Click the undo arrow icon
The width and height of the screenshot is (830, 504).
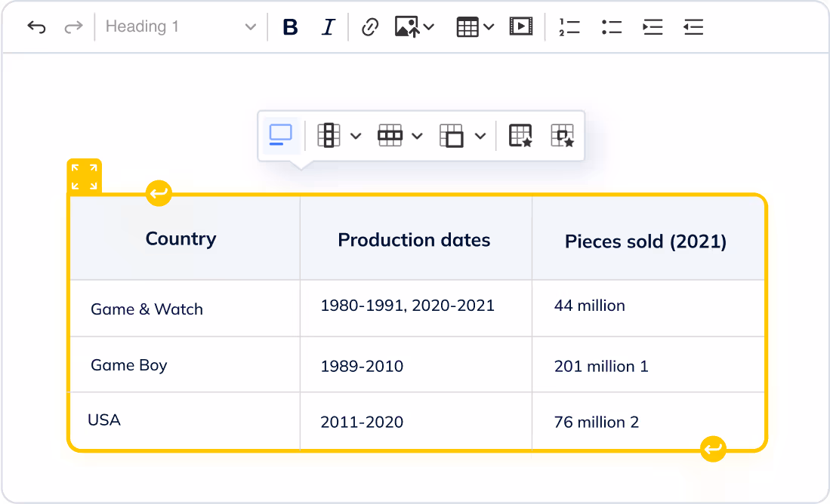[36, 27]
